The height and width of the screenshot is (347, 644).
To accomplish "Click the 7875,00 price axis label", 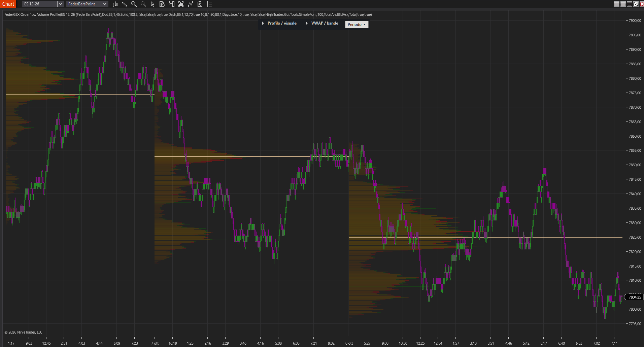I will (x=635, y=93).
